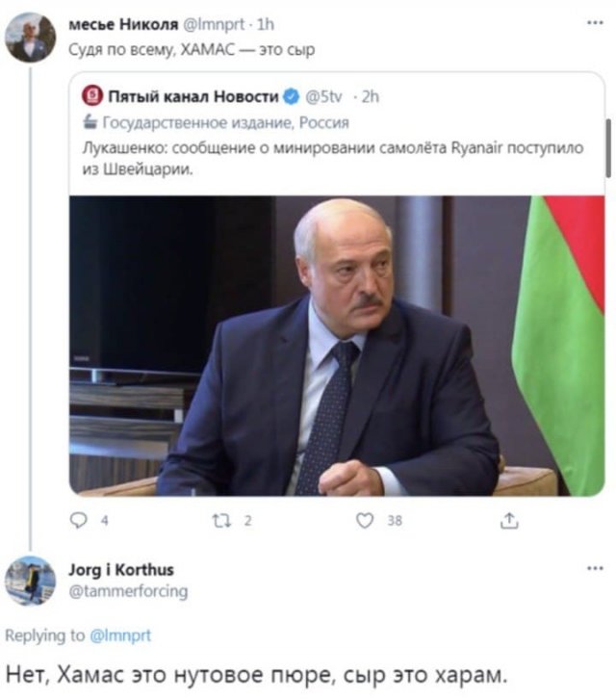Open the 1h timestamp of the tweet
The height and width of the screenshot is (700, 616).
(266, 24)
